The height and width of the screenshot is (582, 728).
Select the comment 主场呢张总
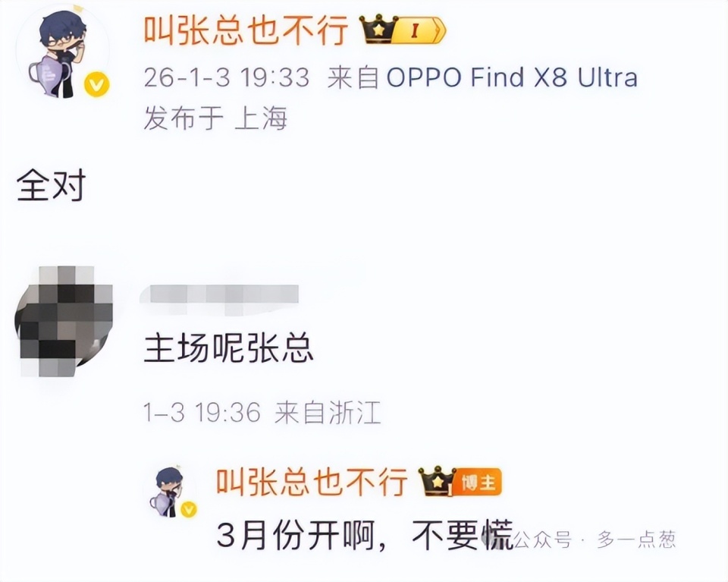coord(228,348)
